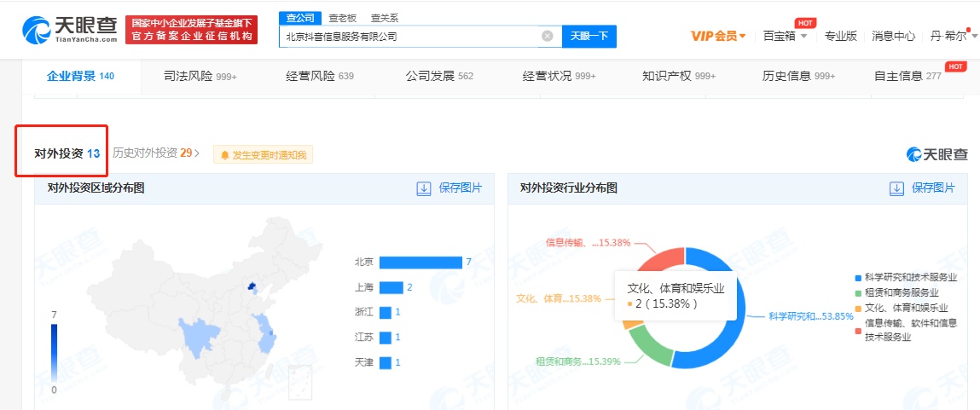Click download icon on 行业分布图 panel
This screenshot has width=980, height=410.
coord(897,188)
